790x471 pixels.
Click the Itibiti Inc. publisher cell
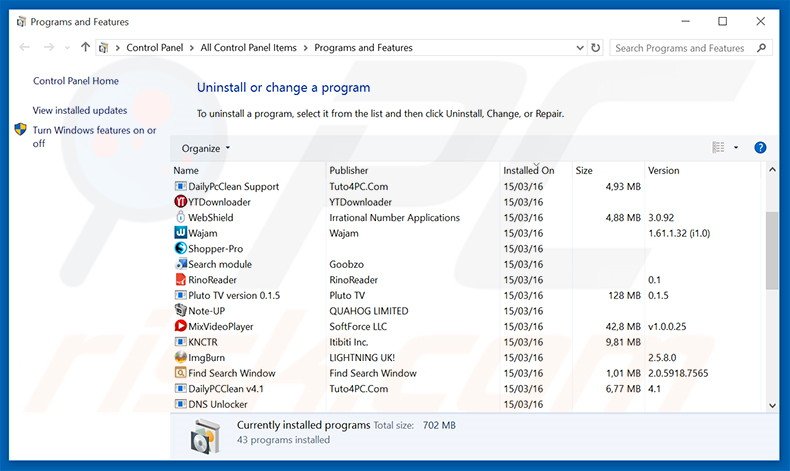pyautogui.click(x=349, y=342)
